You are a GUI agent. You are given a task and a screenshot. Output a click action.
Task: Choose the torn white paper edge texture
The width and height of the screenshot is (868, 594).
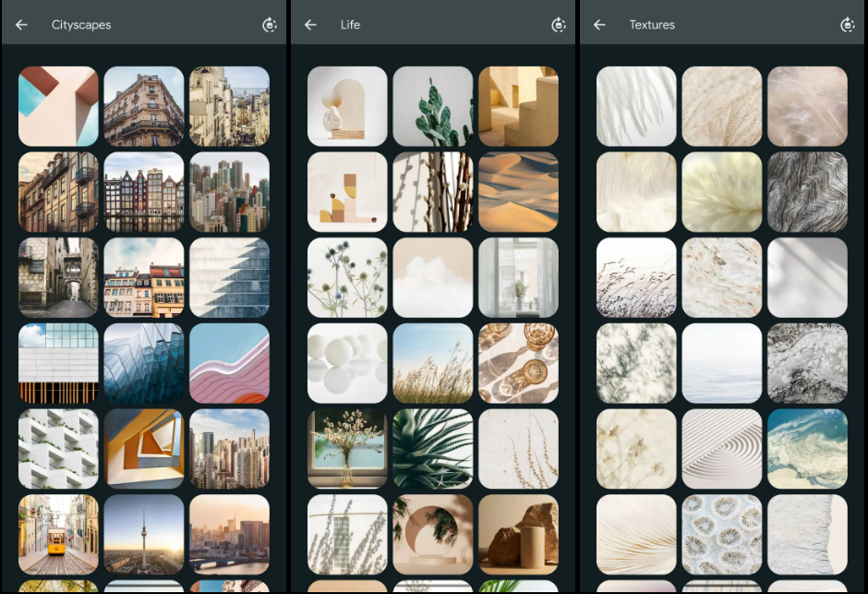coord(808,534)
